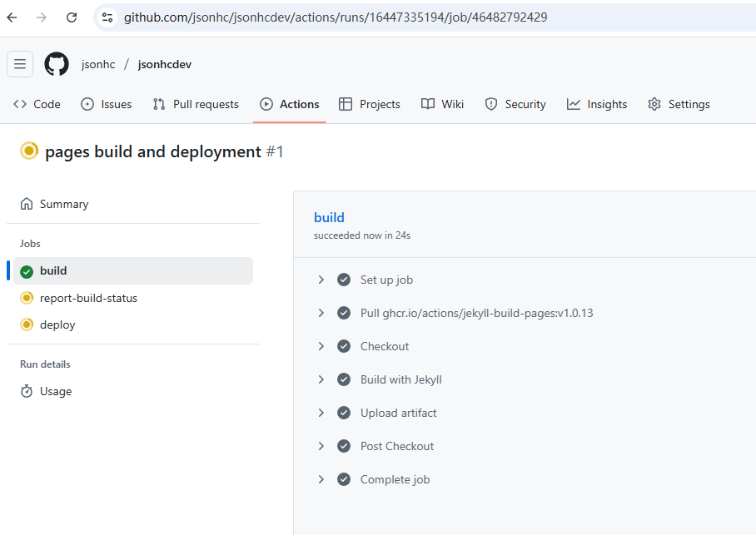The width and height of the screenshot is (756, 535).
Task: Open the Insights tab
Action: (x=597, y=104)
